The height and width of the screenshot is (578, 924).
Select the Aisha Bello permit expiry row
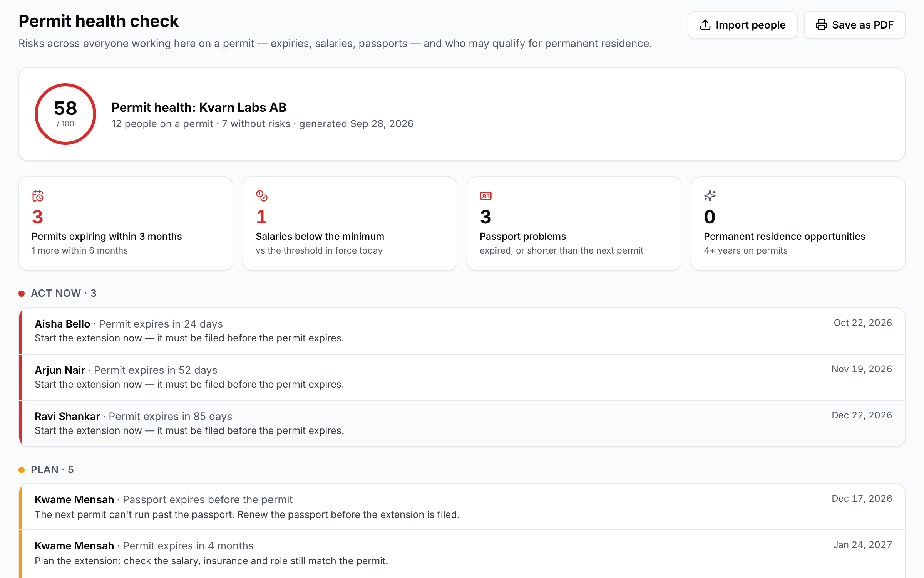[x=462, y=331]
